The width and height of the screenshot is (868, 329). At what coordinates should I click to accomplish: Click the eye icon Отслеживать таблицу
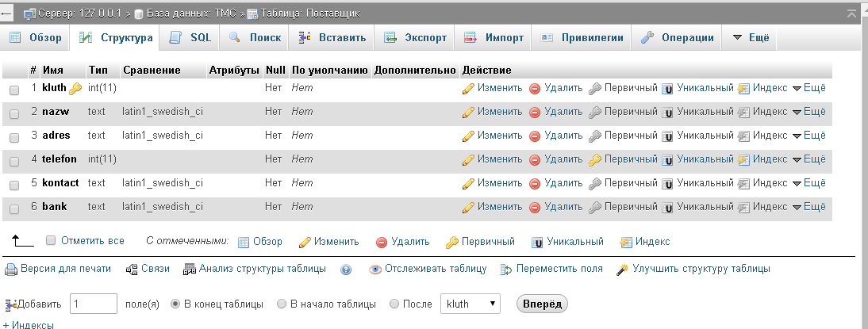(375, 270)
